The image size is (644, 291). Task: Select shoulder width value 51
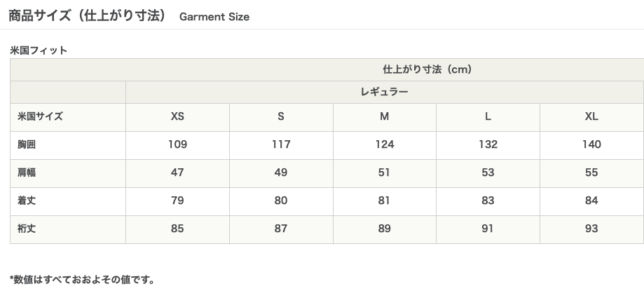(x=384, y=172)
